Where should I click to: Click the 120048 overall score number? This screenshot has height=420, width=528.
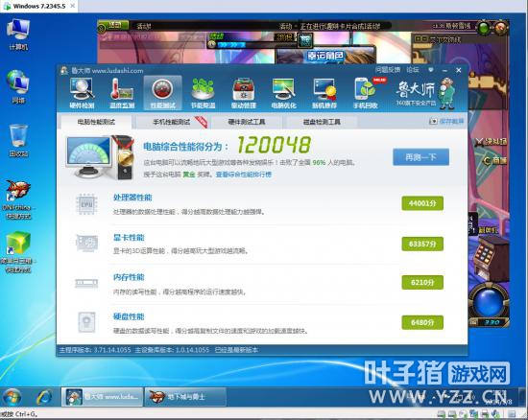[275, 145]
